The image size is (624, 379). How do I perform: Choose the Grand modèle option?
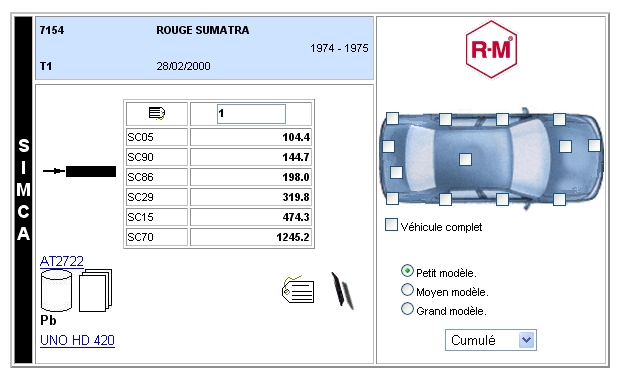click(x=407, y=309)
